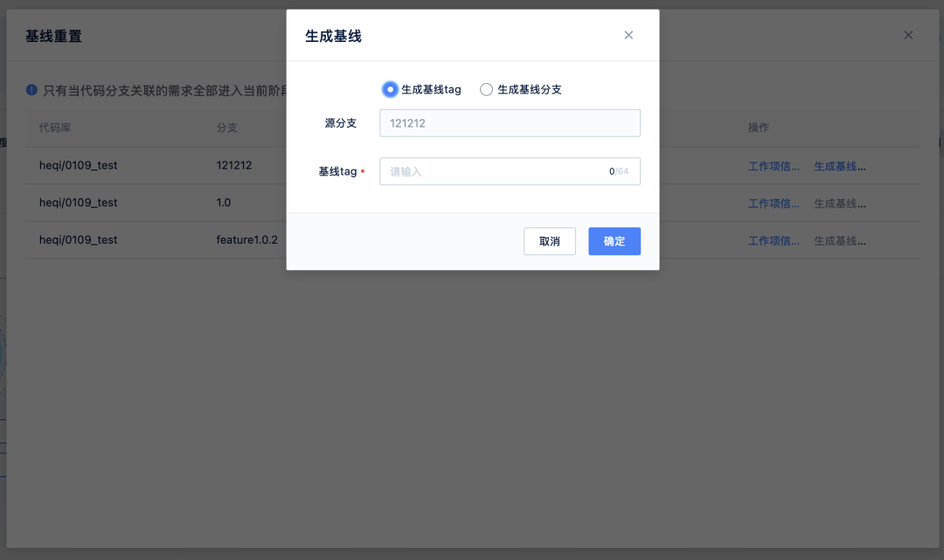The image size is (944, 560).
Task: Click 生成基线... in the 1.0 row
Action: [x=840, y=204]
